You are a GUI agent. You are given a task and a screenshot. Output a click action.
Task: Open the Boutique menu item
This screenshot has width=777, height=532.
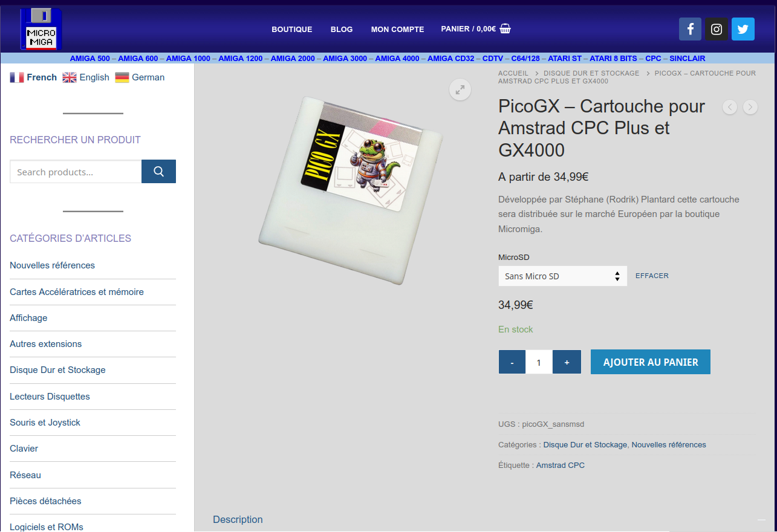point(291,29)
